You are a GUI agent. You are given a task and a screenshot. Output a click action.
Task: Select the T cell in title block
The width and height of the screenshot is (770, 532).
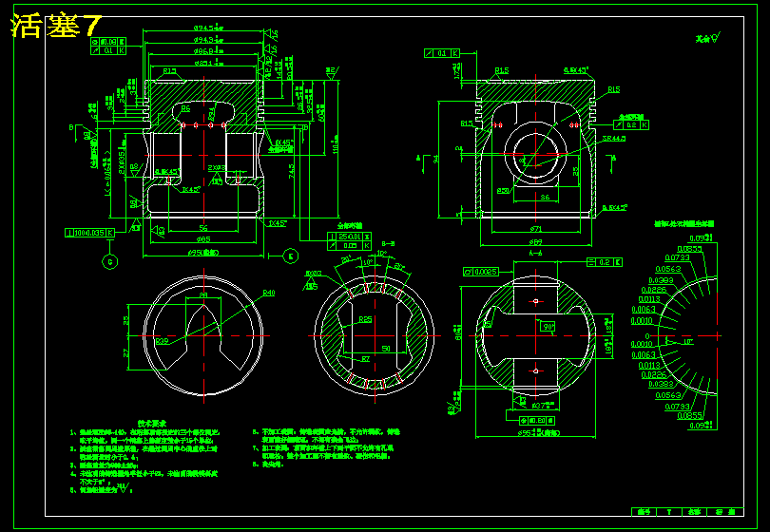click(669, 512)
